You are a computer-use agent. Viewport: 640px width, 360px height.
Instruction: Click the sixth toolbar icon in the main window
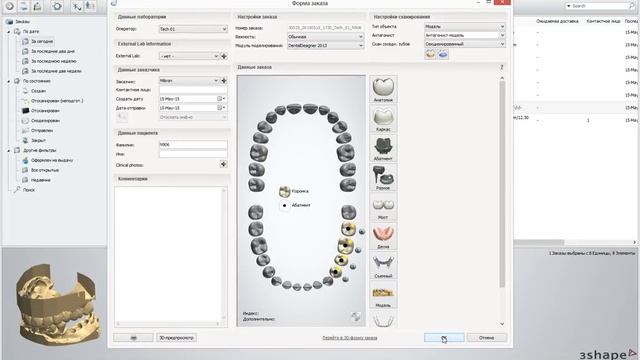(x=90, y=6)
